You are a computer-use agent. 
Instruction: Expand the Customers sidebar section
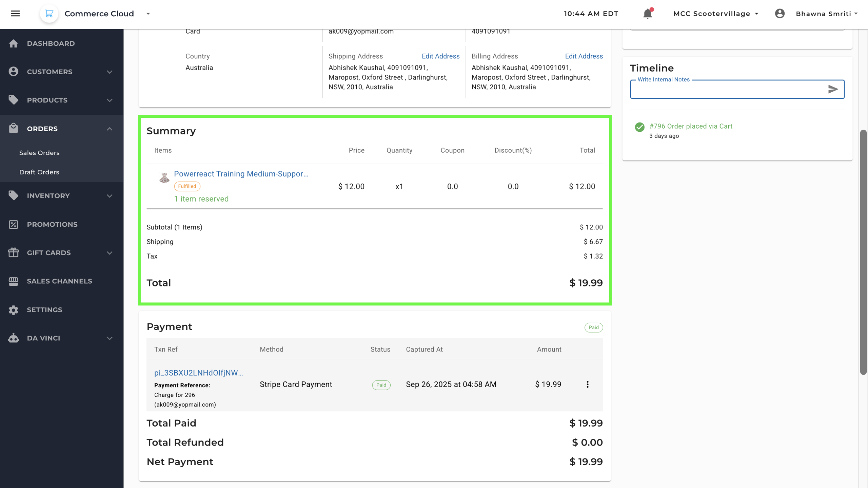click(109, 72)
